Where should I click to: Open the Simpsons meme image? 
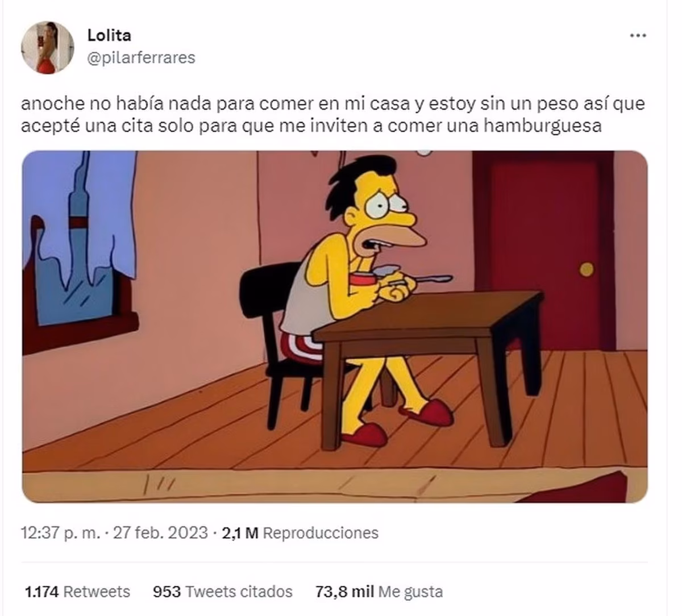click(335, 327)
